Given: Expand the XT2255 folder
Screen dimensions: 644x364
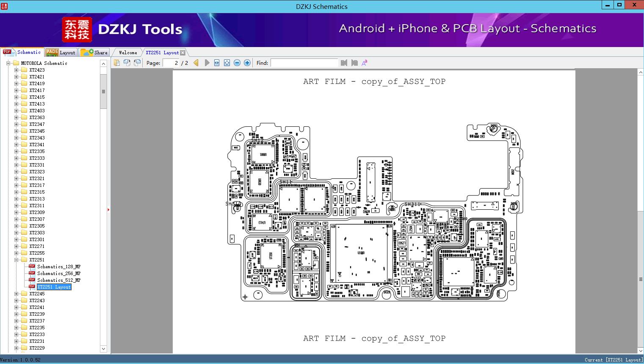Looking at the screenshot, I should tap(16, 253).
